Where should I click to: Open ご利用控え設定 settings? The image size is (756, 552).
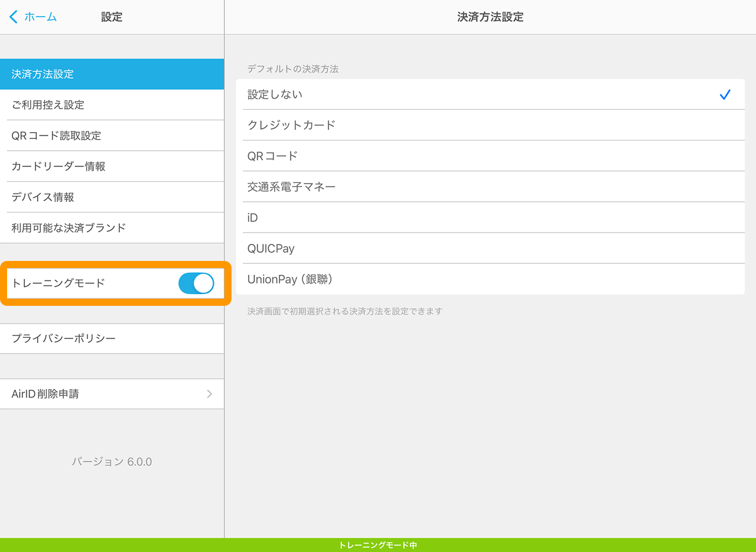coord(112,105)
